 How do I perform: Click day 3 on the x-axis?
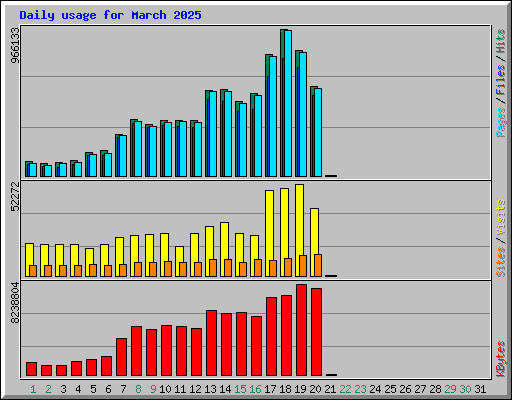click(63, 389)
